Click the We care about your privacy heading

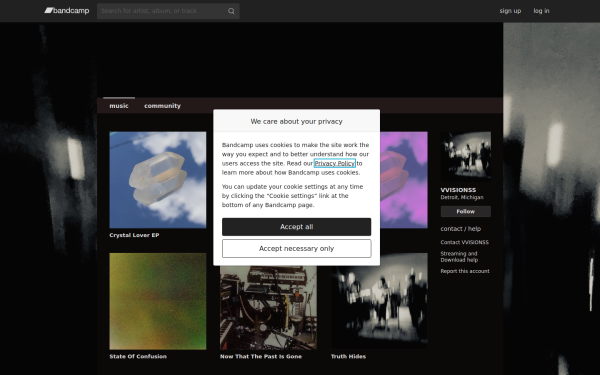[297, 121]
